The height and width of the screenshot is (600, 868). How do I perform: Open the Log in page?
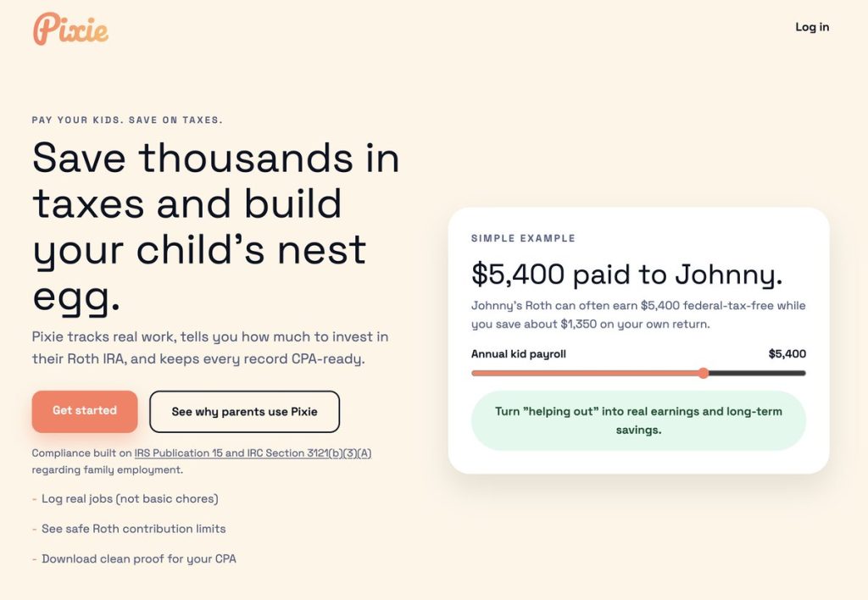coord(811,27)
